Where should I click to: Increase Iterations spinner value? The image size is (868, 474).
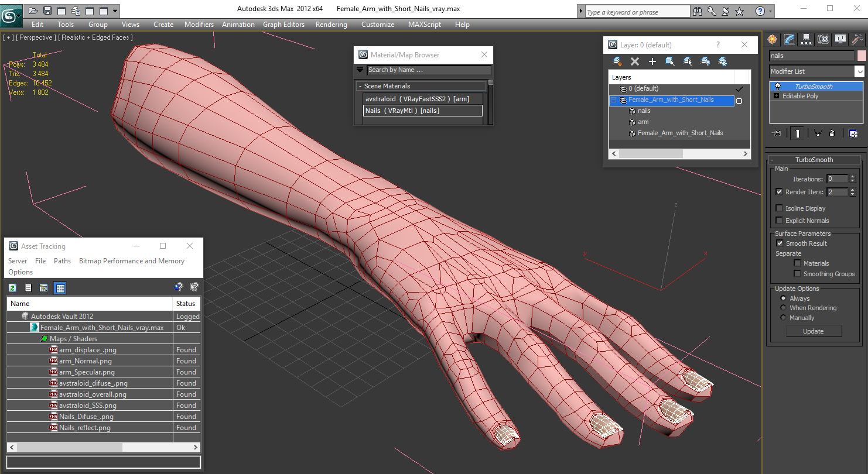click(852, 177)
